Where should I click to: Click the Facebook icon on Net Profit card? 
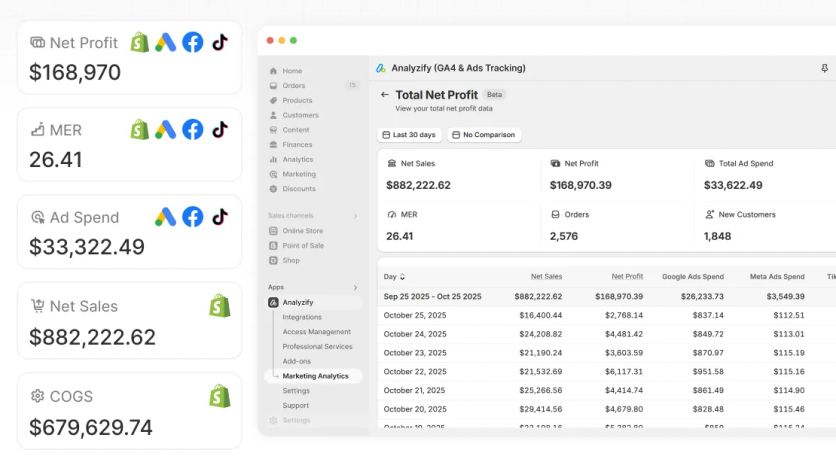tap(192, 42)
